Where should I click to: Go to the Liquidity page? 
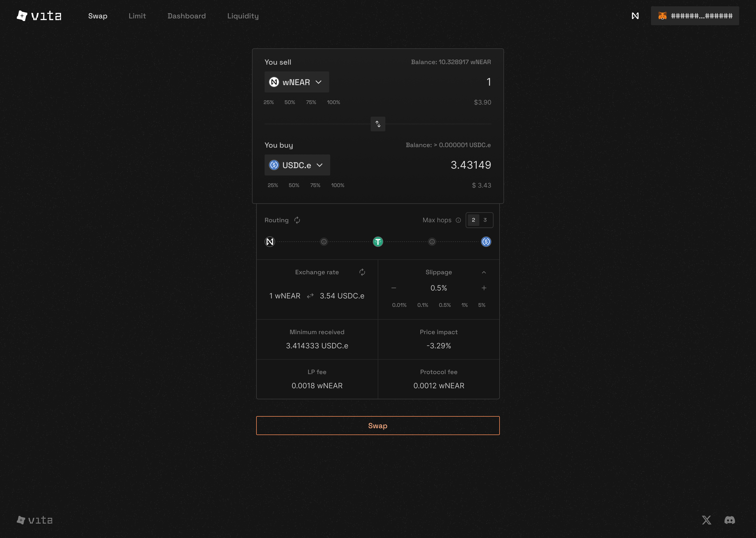click(x=243, y=15)
